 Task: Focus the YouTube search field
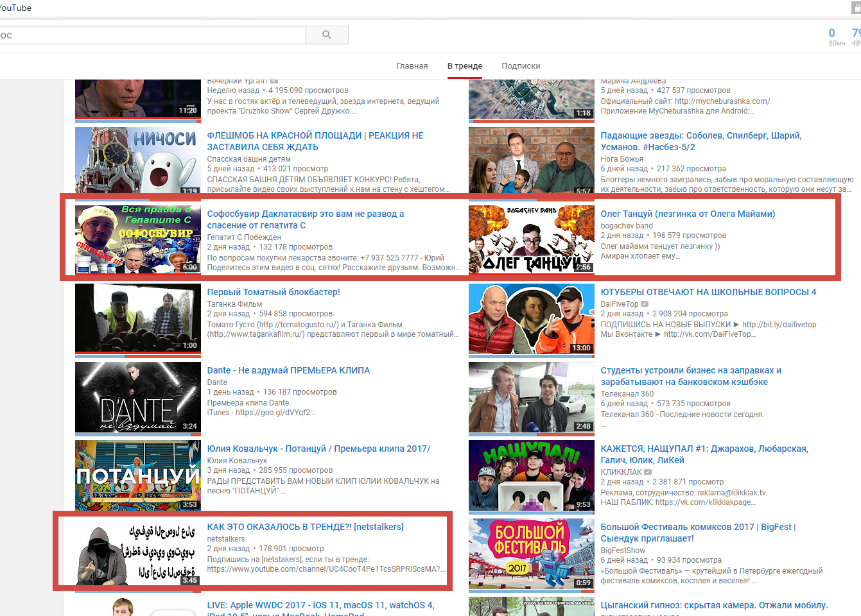tap(153, 35)
